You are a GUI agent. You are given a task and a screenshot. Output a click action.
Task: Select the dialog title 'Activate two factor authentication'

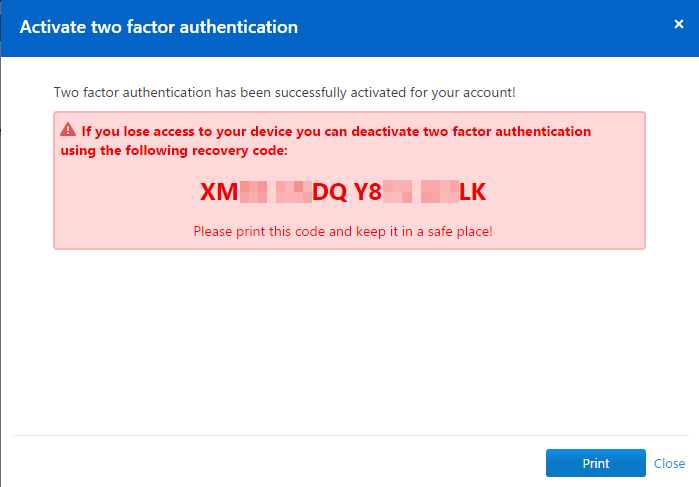click(x=159, y=27)
